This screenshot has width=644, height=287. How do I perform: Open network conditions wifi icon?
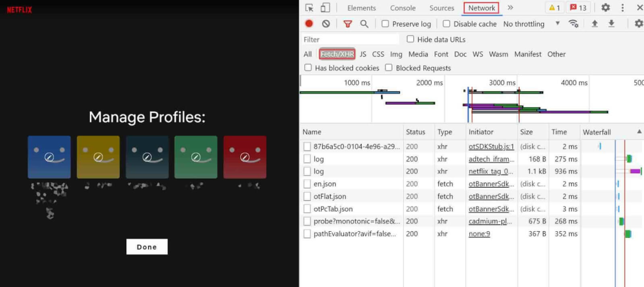(574, 24)
